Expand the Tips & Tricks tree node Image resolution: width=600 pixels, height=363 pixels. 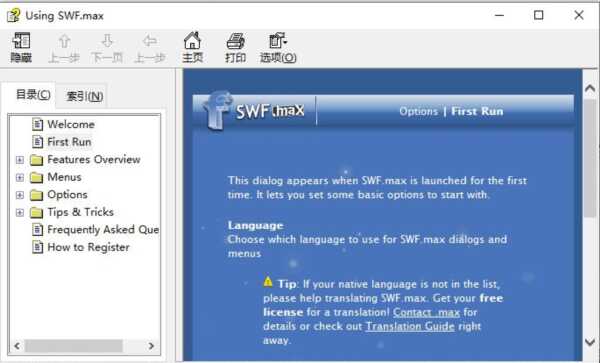(x=20, y=213)
